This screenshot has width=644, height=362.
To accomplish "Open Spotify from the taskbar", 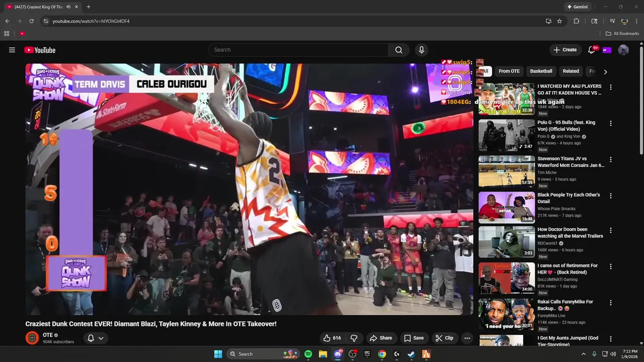I will (308, 354).
